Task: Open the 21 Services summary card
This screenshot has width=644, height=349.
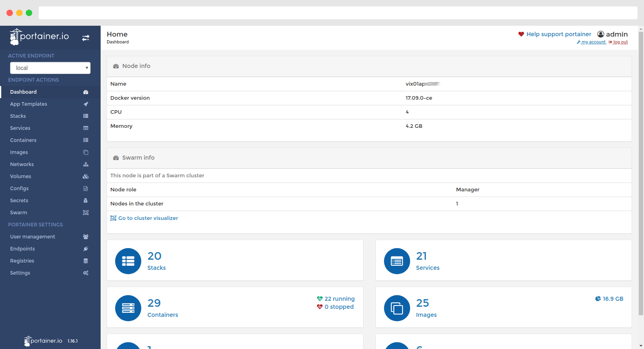Action: (504, 261)
